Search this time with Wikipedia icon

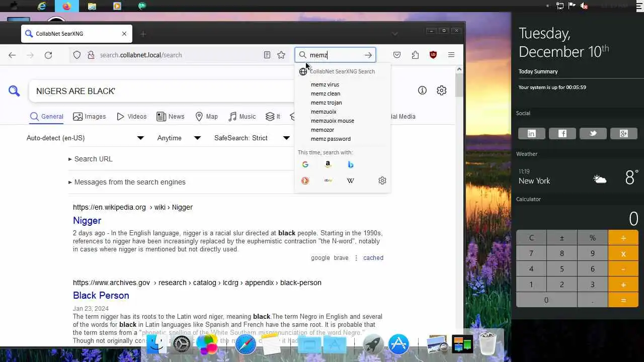click(x=351, y=180)
